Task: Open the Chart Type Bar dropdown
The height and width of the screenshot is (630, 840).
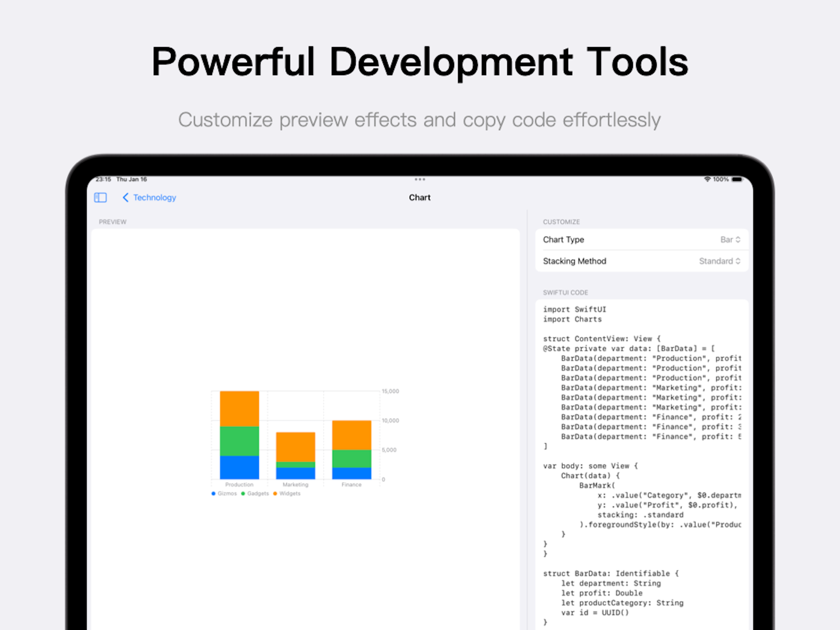Action: pos(730,240)
